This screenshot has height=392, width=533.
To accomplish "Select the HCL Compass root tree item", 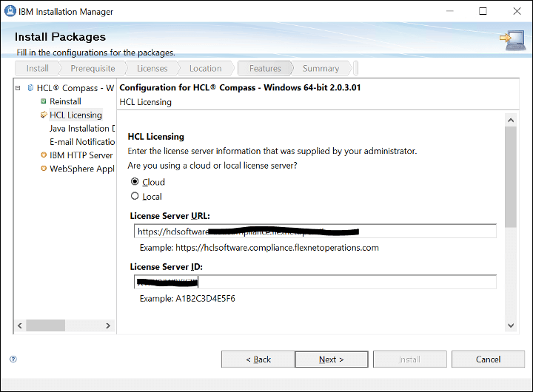I will 75,88.
